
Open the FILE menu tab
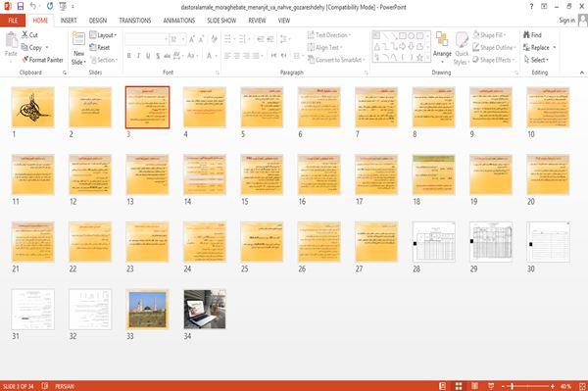click(13, 21)
